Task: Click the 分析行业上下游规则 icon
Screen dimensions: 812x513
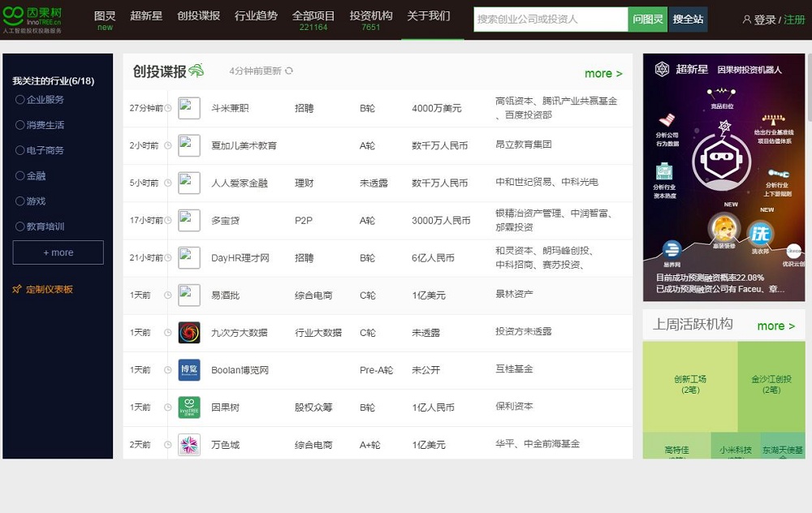Action: pos(778,174)
